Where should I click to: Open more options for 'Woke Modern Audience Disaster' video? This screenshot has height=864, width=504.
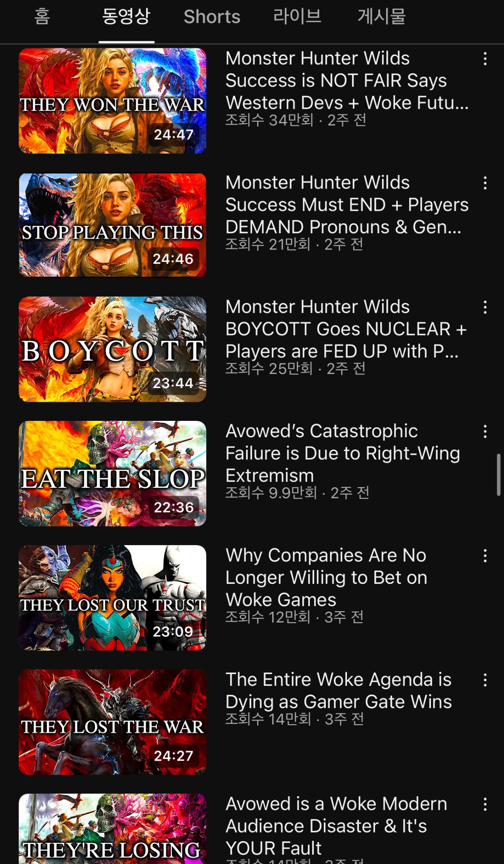click(x=485, y=804)
